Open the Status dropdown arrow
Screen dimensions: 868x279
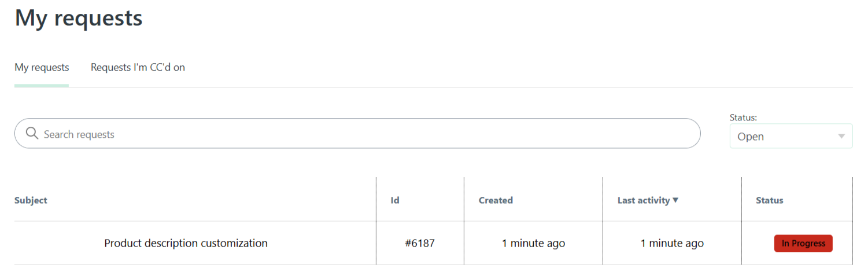point(841,137)
